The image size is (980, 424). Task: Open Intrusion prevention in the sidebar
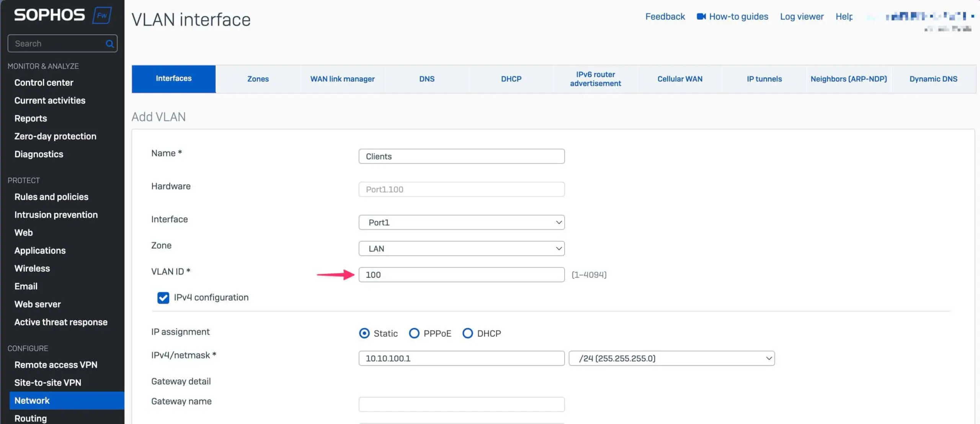[56, 215]
